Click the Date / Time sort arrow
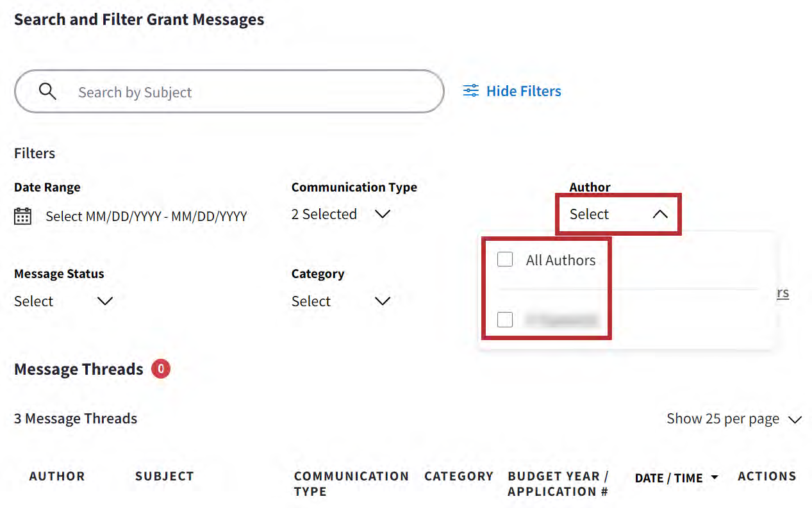The height and width of the screenshot is (508, 812). (715, 478)
